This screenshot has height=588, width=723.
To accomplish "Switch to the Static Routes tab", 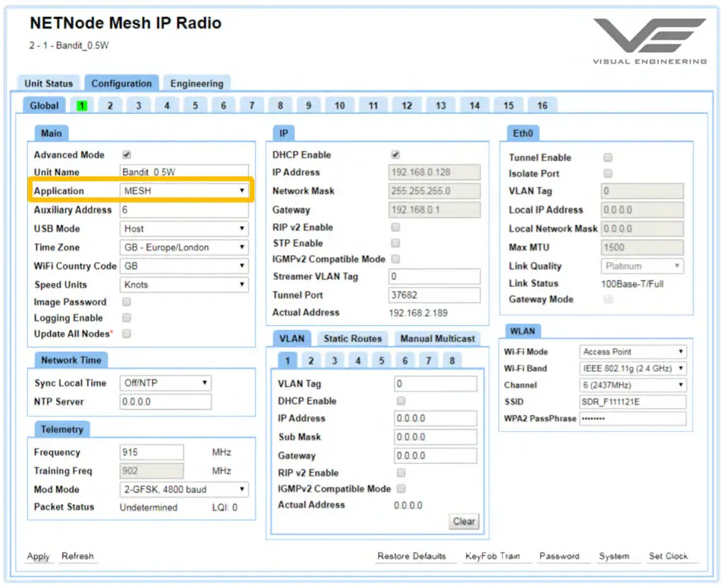I will pos(353,338).
